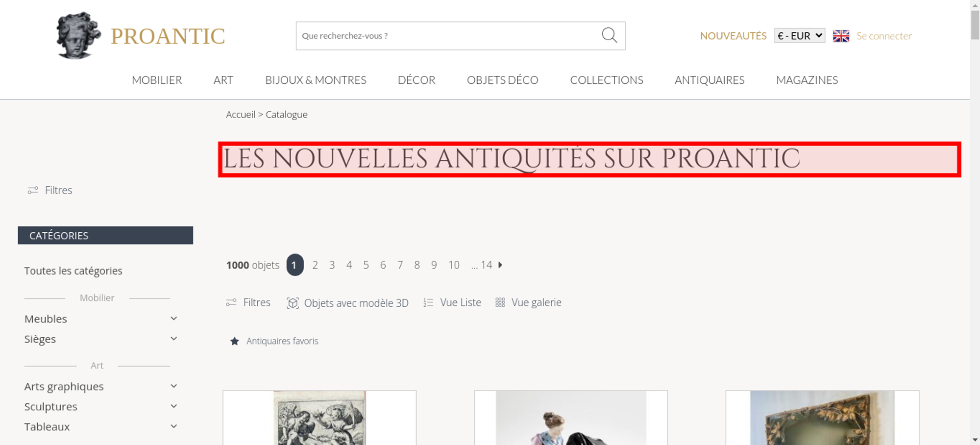The height and width of the screenshot is (445, 980).
Task: Open the MOBILIER menu
Action: (157, 80)
